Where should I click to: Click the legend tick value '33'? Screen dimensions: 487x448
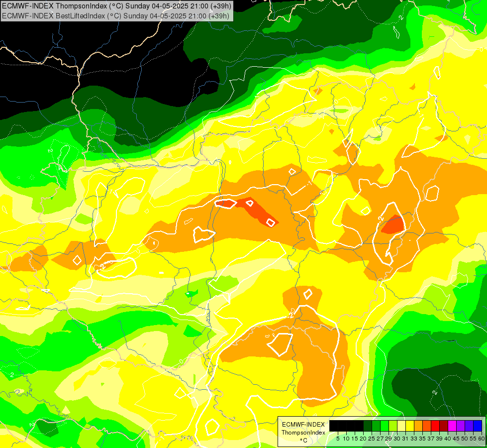[414, 439]
